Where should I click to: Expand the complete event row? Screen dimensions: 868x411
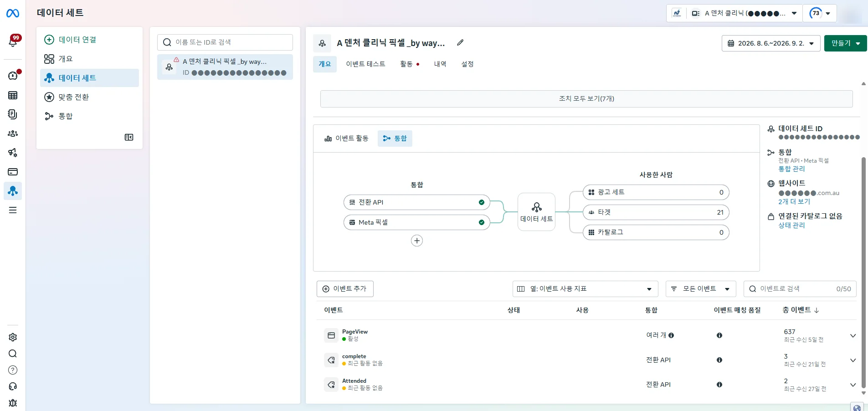tap(853, 360)
